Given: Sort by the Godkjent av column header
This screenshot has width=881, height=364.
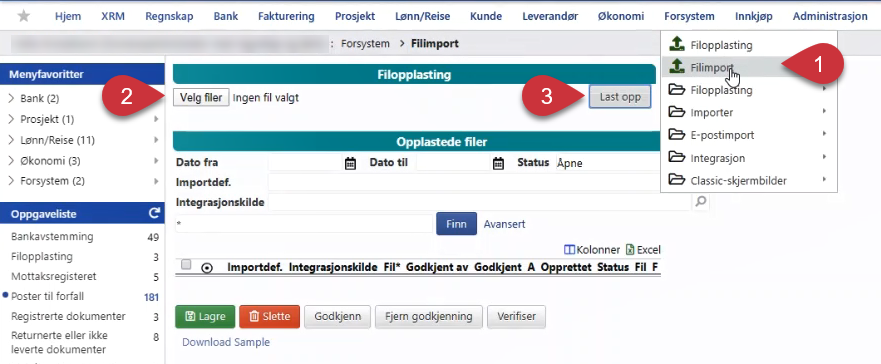Looking at the screenshot, I should [437, 268].
